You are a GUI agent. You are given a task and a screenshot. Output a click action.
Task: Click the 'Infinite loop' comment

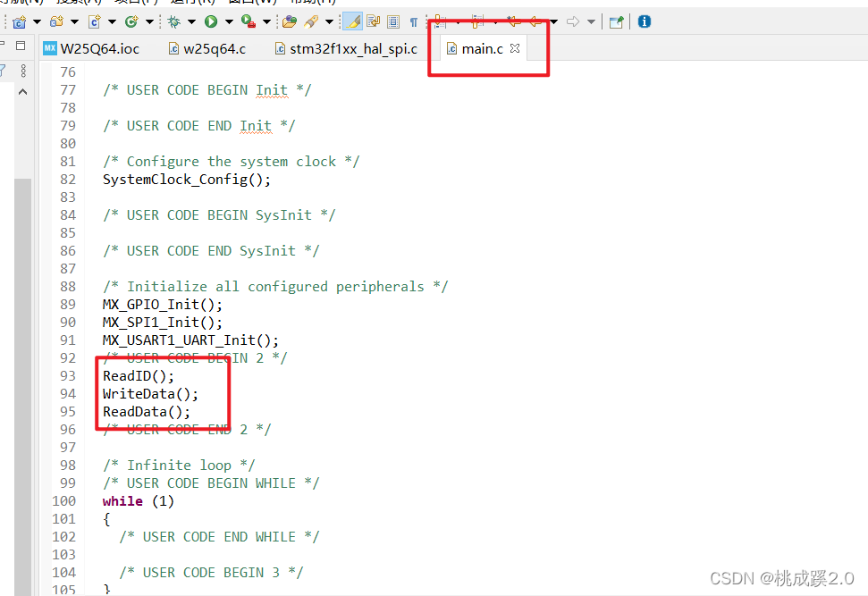[x=179, y=465]
